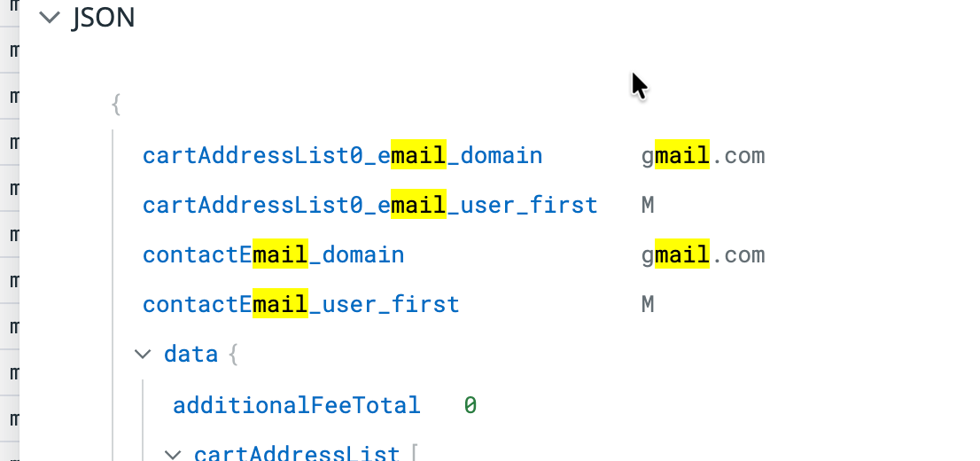Click the opening brace after data
980x461 pixels.
[x=234, y=355]
